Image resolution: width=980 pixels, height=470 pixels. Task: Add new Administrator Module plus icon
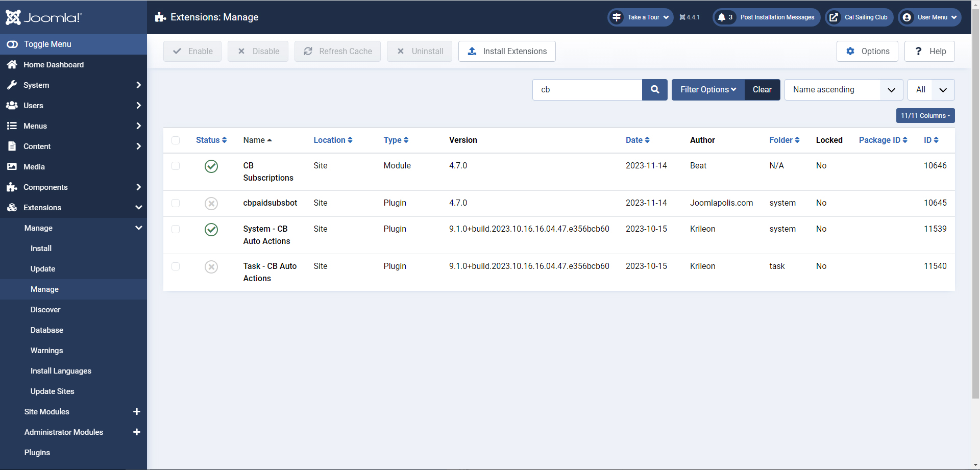click(x=137, y=432)
